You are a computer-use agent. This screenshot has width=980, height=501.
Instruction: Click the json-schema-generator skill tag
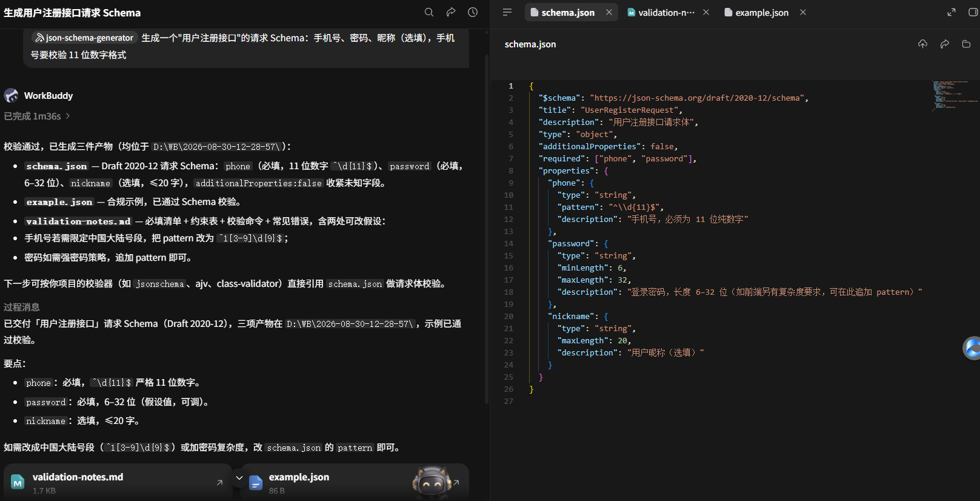click(84, 38)
